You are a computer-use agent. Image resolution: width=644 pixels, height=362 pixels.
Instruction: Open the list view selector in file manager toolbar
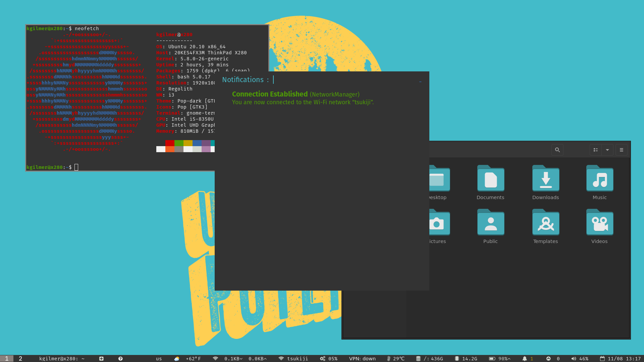pos(596,150)
